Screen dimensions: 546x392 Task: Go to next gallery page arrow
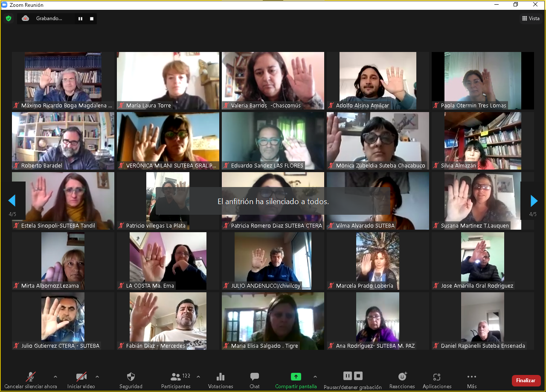click(534, 201)
